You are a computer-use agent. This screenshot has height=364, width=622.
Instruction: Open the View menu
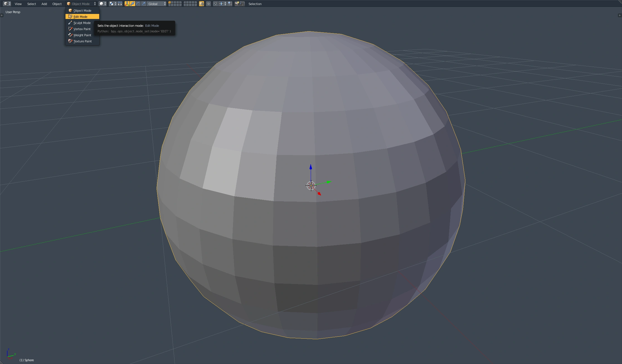tap(18, 4)
